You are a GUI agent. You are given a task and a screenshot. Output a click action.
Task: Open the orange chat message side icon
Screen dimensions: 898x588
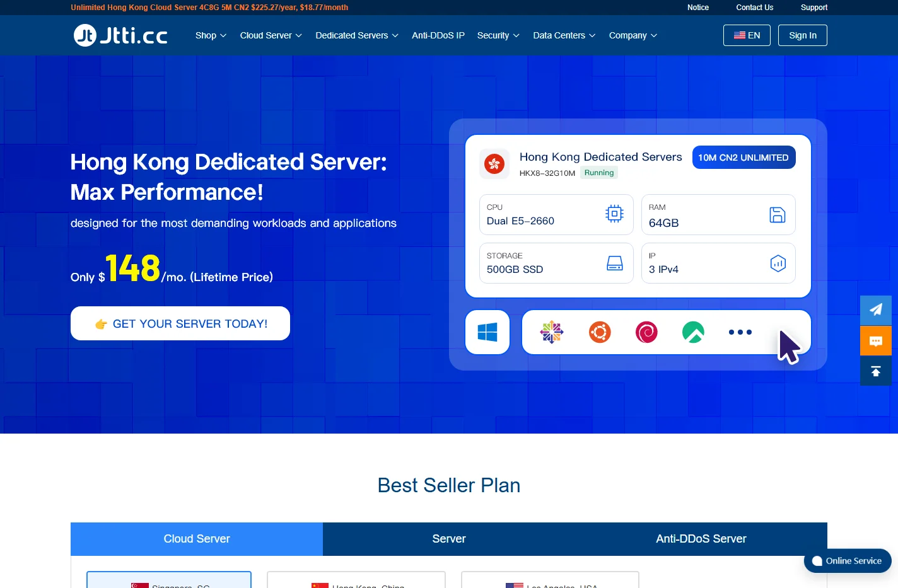pyautogui.click(x=876, y=341)
